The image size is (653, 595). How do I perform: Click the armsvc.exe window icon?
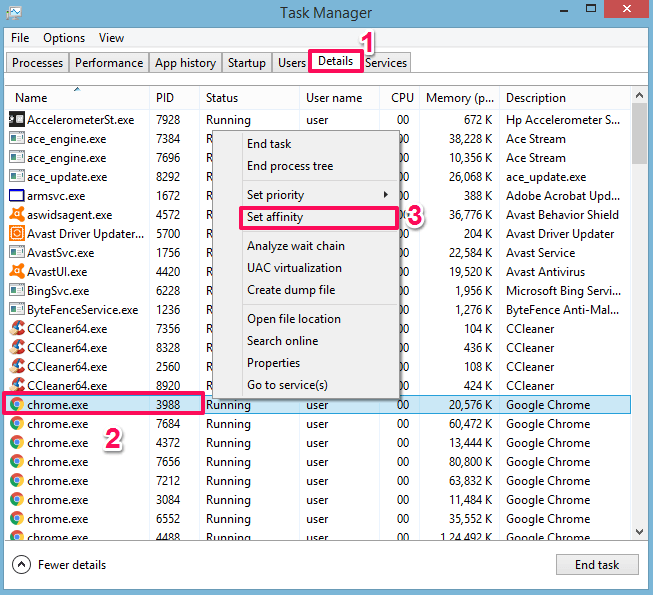[17, 196]
